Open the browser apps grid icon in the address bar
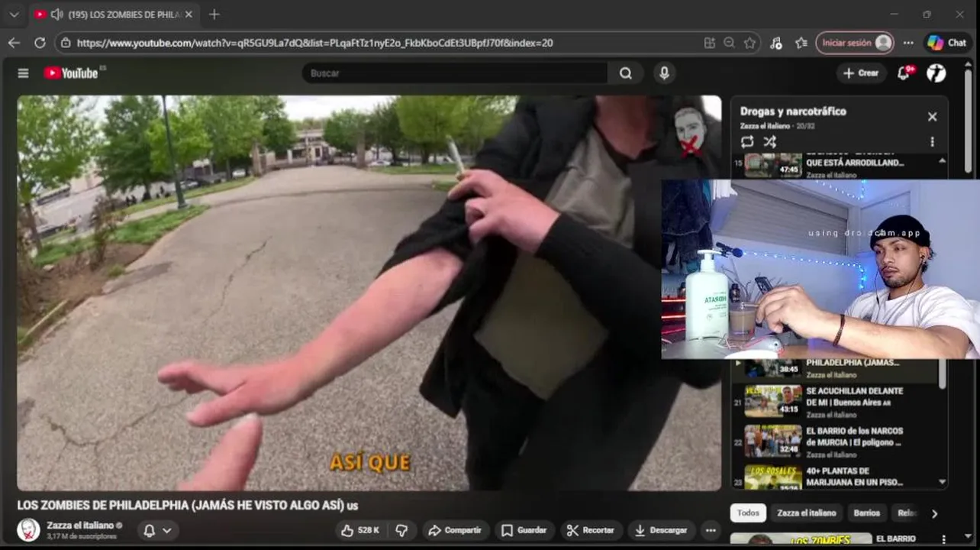This screenshot has height=550, width=980. pyautogui.click(x=710, y=43)
